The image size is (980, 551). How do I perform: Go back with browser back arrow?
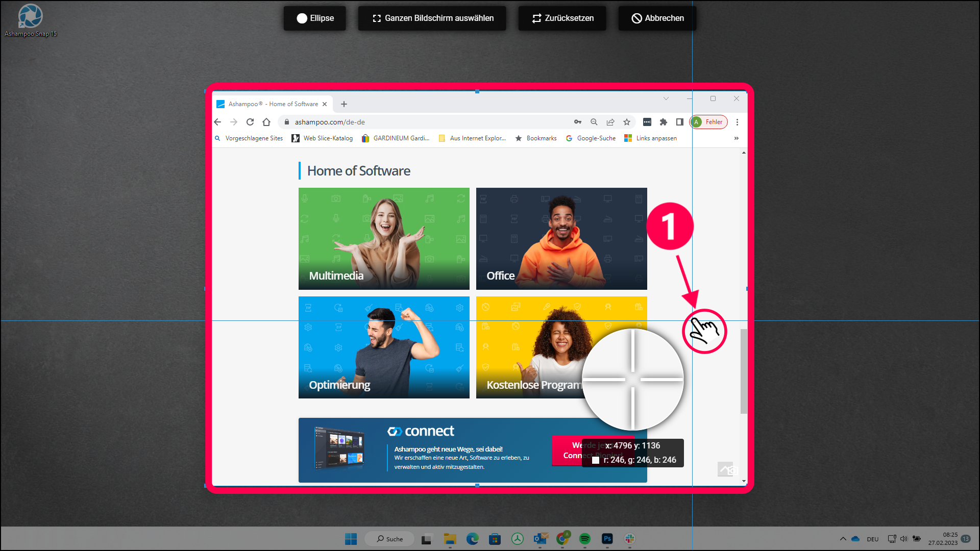(217, 122)
